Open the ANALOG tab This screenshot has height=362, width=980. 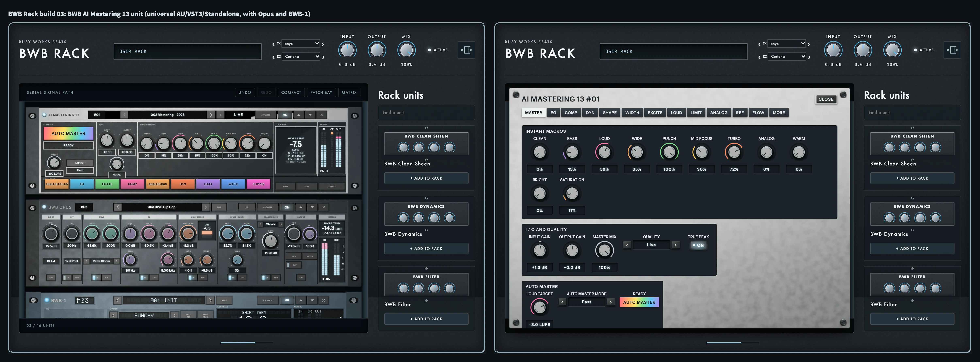[719, 113]
